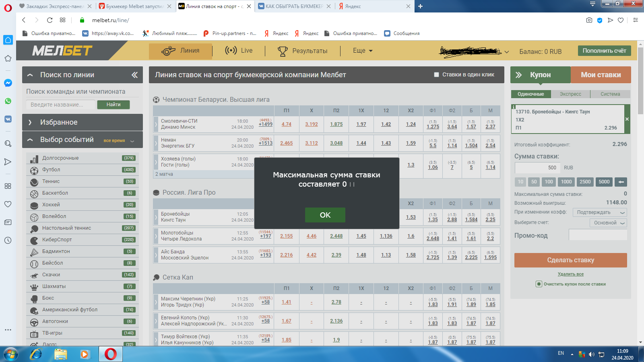The image size is (644, 362).
Task: Select the 'Экспресс' bet type tab
Action: [x=570, y=94]
